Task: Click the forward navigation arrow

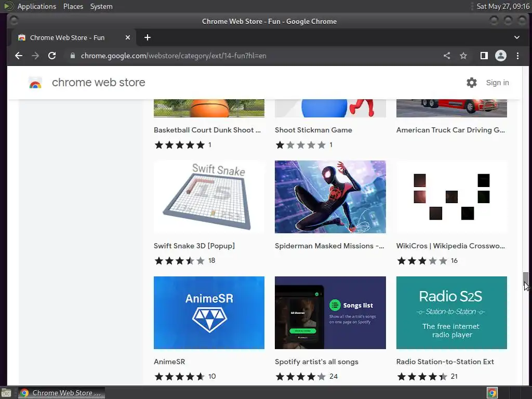Action: tap(35, 56)
